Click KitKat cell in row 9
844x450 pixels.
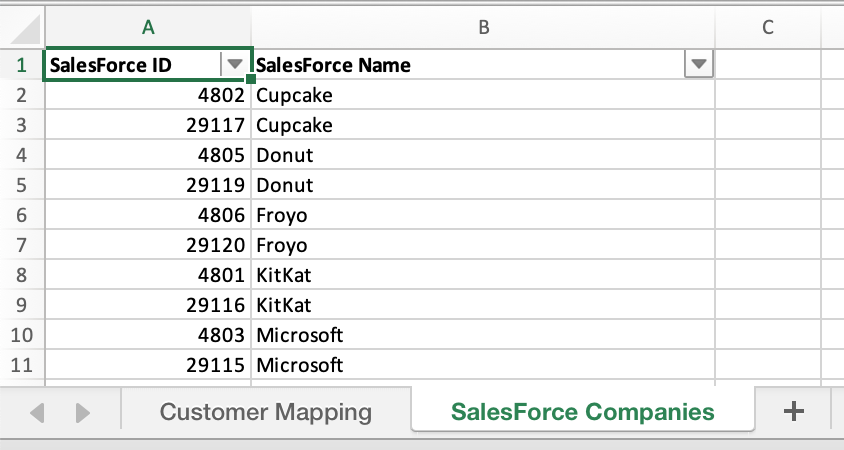[x=483, y=305]
